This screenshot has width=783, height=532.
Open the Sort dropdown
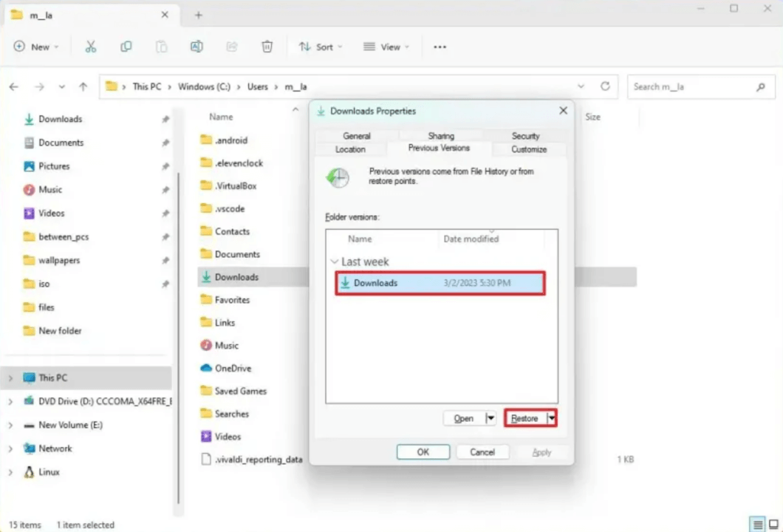[319, 47]
